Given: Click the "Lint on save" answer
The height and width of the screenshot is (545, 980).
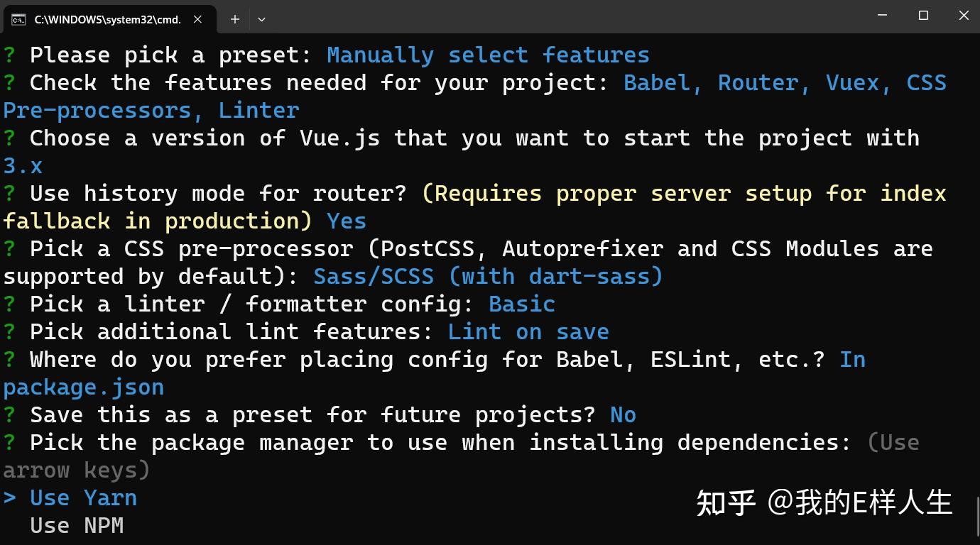Looking at the screenshot, I should pyautogui.click(x=528, y=331).
